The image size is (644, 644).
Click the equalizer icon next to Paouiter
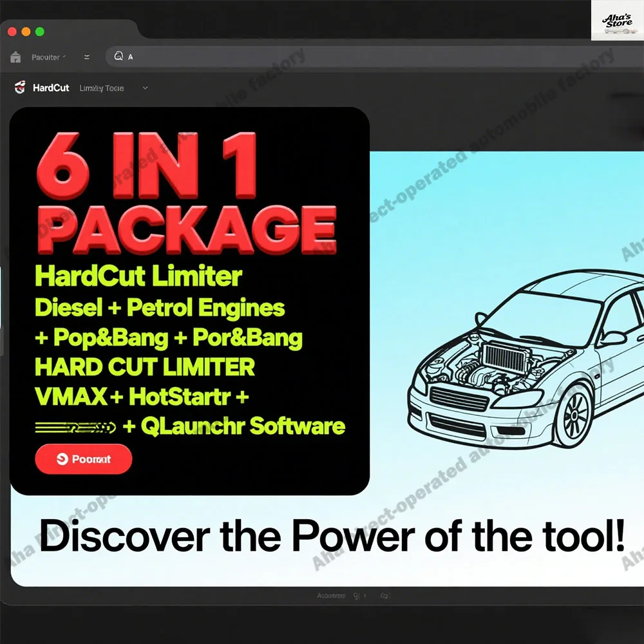[86, 57]
